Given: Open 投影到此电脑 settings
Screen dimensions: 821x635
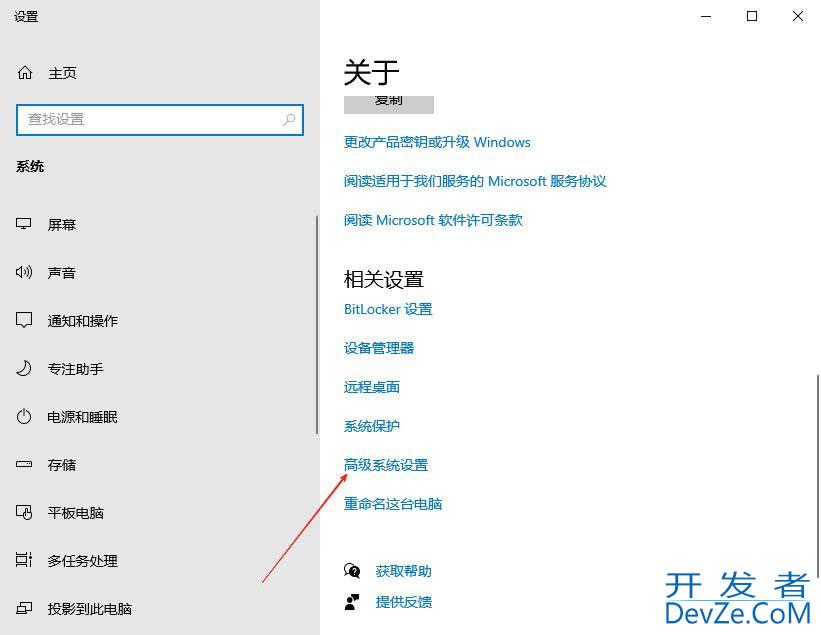Looking at the screenshot, I should (90, 609).
